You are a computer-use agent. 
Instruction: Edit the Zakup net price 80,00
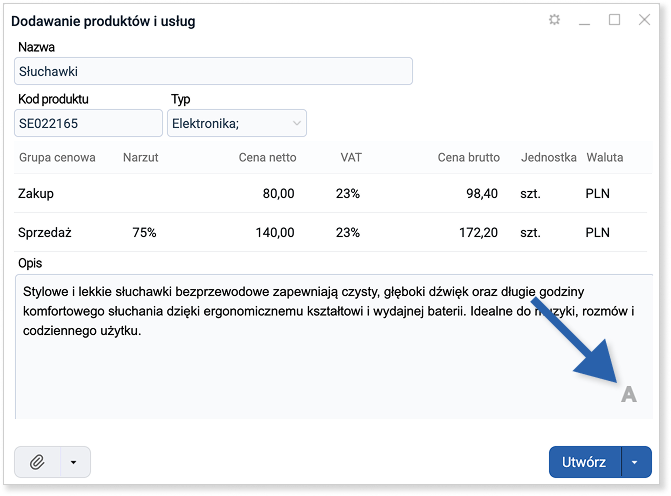pyautogui.click(x=278, y=193)
